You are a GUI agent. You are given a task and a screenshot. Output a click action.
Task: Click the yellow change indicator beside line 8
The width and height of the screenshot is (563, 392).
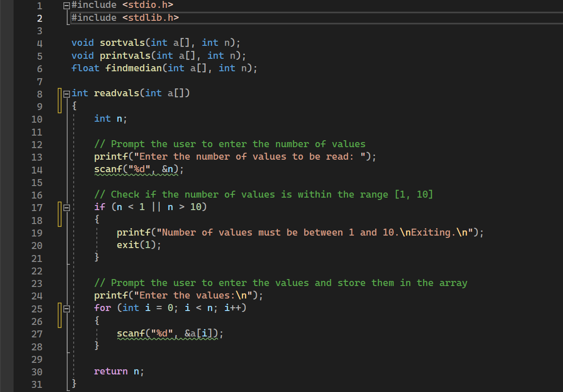click(59, 99)
